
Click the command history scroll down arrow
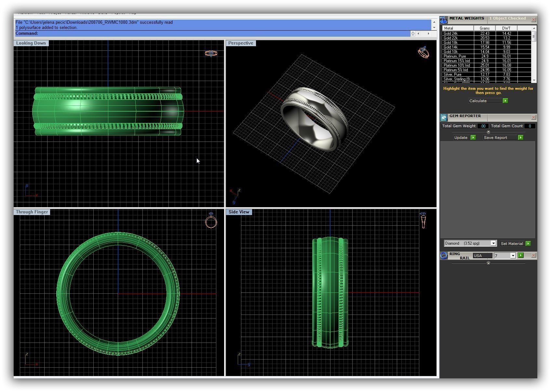click(434, 28)
